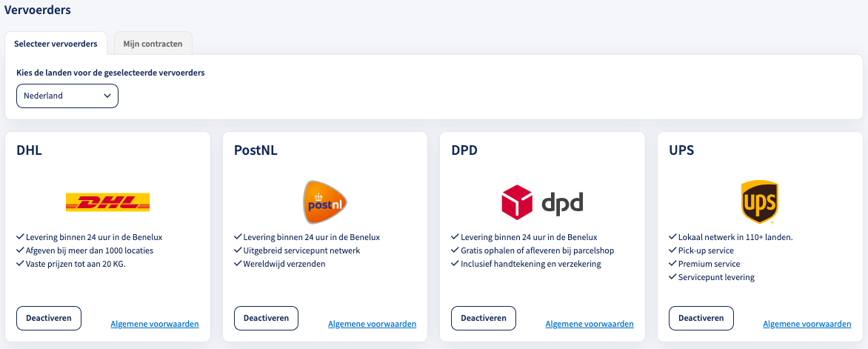Click the UPS card heading
Image resolution: width=868 pixels, height=349 pixels.
point(681,150)
